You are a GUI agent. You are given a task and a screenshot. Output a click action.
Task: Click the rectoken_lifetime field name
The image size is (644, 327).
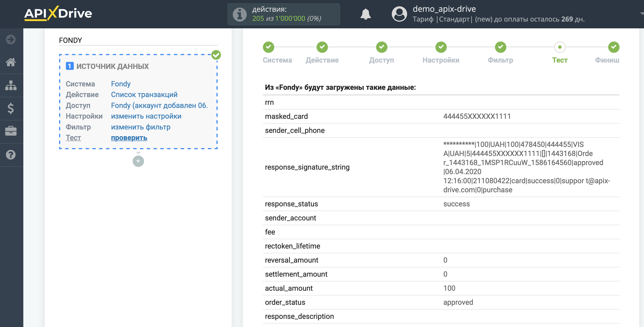pyautogui.click(x=293, y=246)
